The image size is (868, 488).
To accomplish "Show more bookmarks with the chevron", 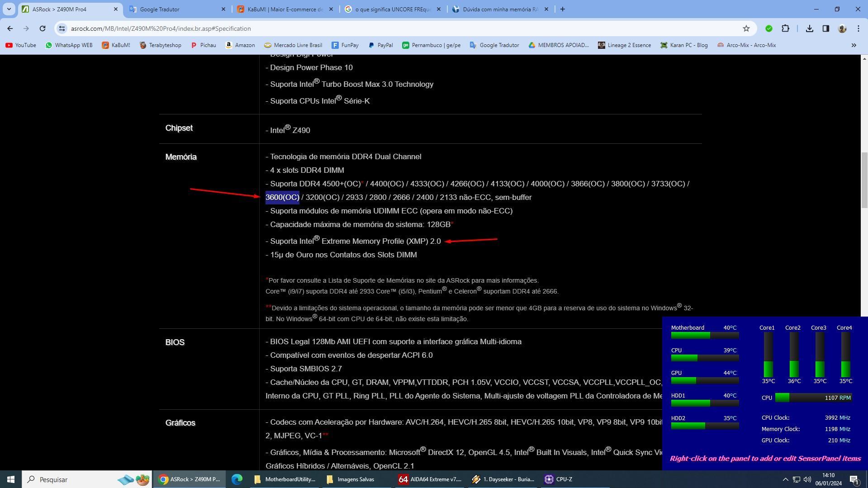I will [854, 45].
